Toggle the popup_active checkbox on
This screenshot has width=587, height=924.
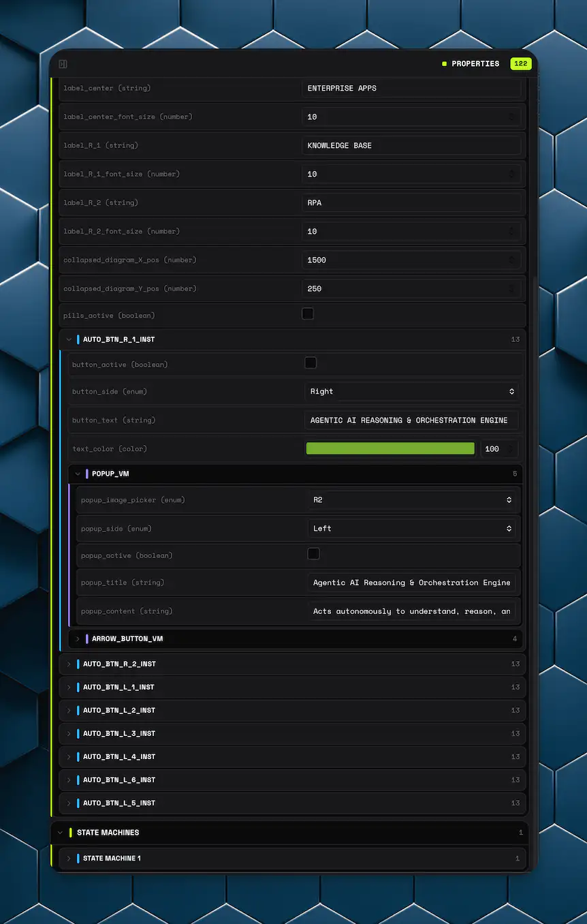(x=313, y=554)
